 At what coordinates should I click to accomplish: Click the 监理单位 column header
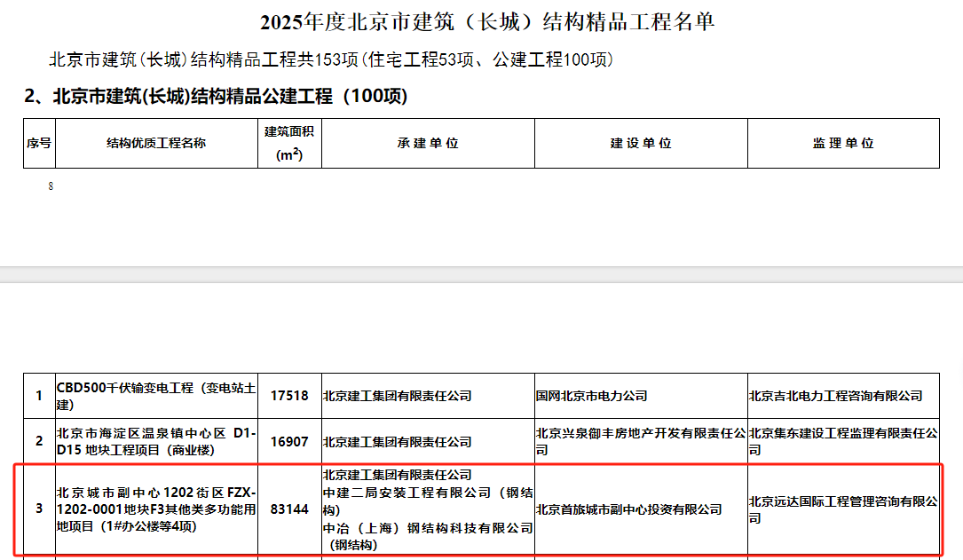[843, 143]
